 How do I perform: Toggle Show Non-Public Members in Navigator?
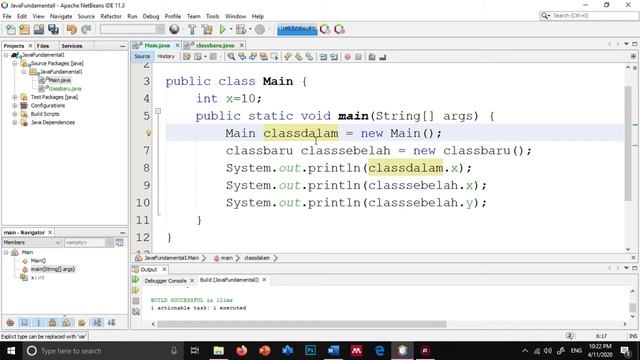pyautogui.click(x=53, y=322)
